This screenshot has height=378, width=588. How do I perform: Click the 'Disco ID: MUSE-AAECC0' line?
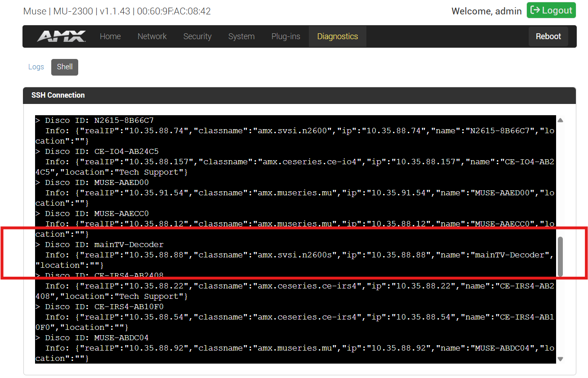[x=92, y=213]
